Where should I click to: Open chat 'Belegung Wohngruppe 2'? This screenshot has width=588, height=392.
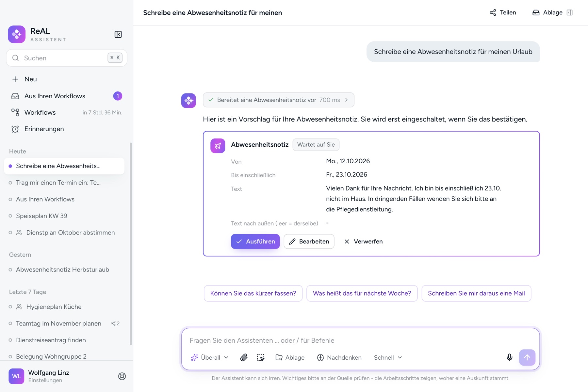64,356
